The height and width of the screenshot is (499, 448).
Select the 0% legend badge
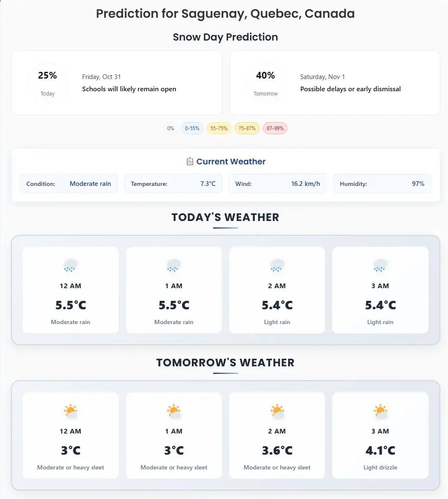point(170,128)
